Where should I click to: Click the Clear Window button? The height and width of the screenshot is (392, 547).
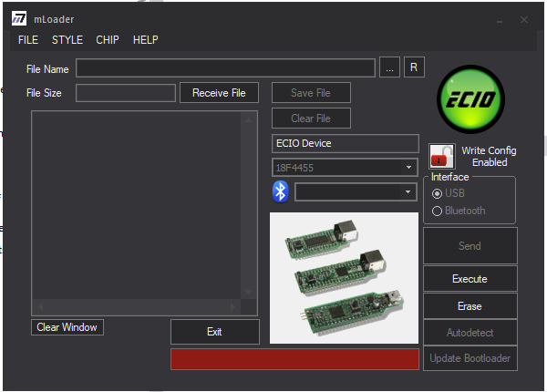67,327
